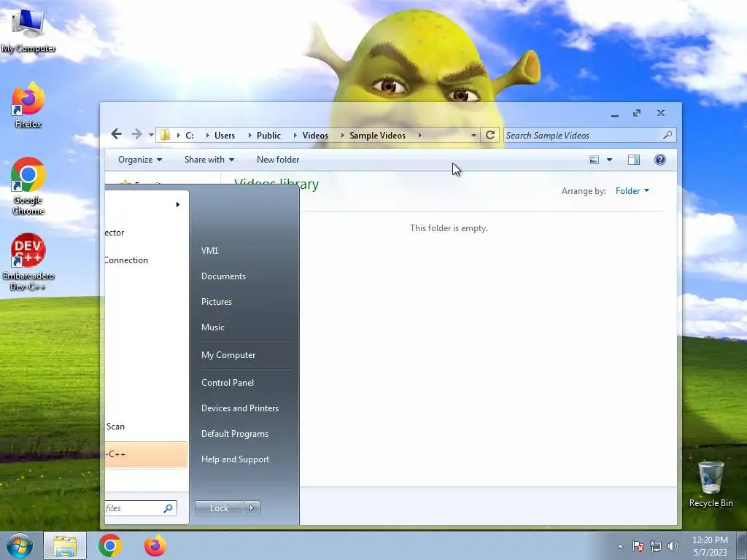Screen dimensions: 747x560
Task: Click the Start menu search magnifier
Action: click(169, 508)
